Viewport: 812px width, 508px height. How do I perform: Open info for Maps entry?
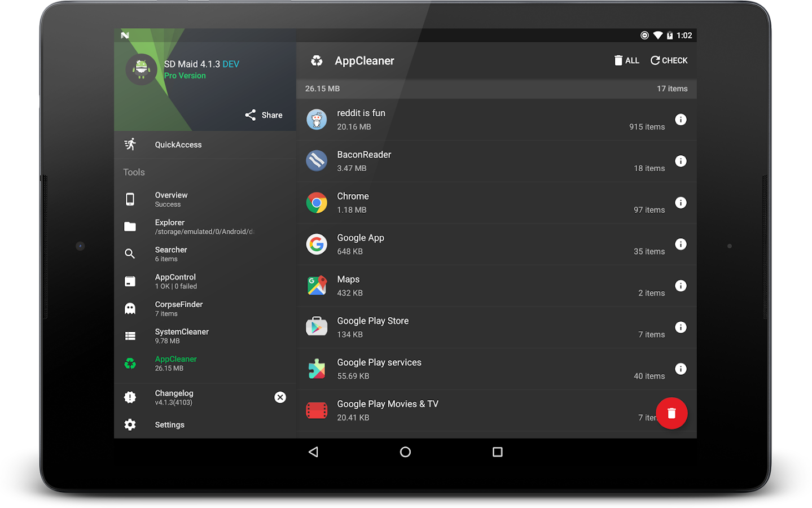(681, 286)
